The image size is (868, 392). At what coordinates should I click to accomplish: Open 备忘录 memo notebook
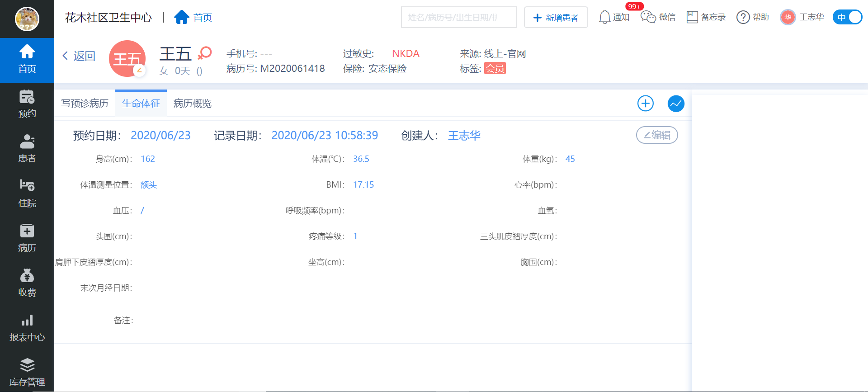706,17
